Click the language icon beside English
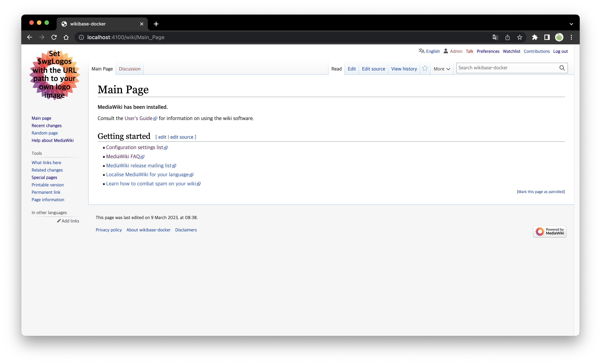Viewport: 601px width, 364px height. [421, 51]
